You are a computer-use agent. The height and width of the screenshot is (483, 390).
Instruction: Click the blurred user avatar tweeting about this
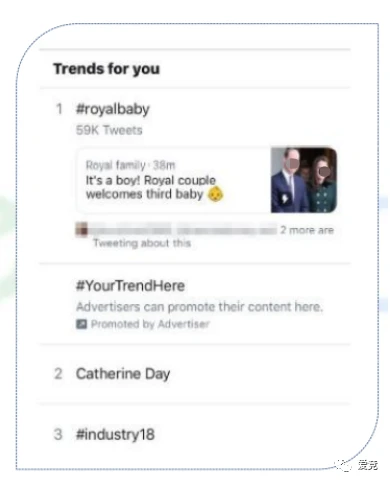point(82,230)
